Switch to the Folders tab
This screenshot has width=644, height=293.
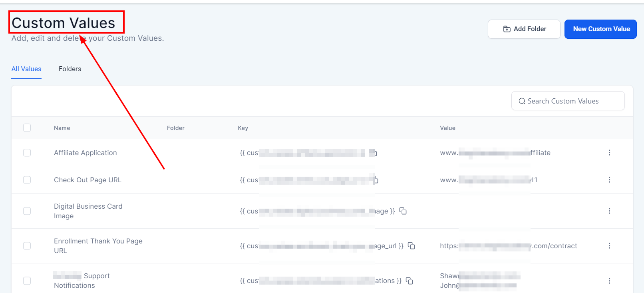point(70,69)
